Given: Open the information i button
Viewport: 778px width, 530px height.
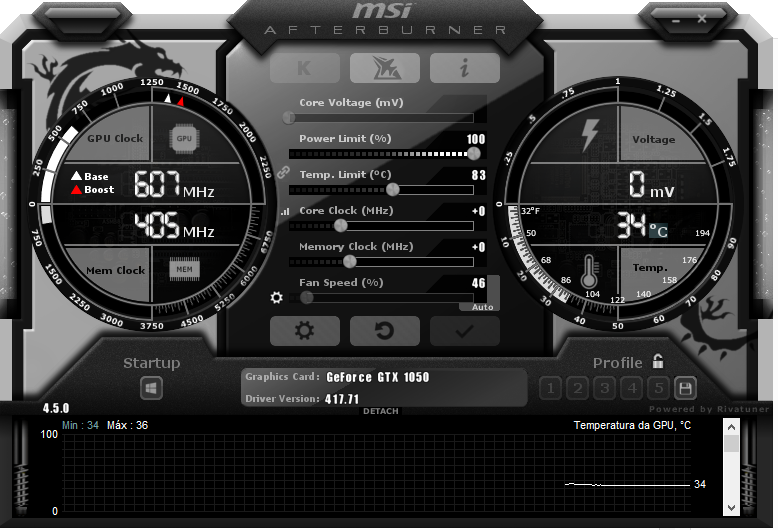Looking at the screenshot, I should (x=464, y=68).
